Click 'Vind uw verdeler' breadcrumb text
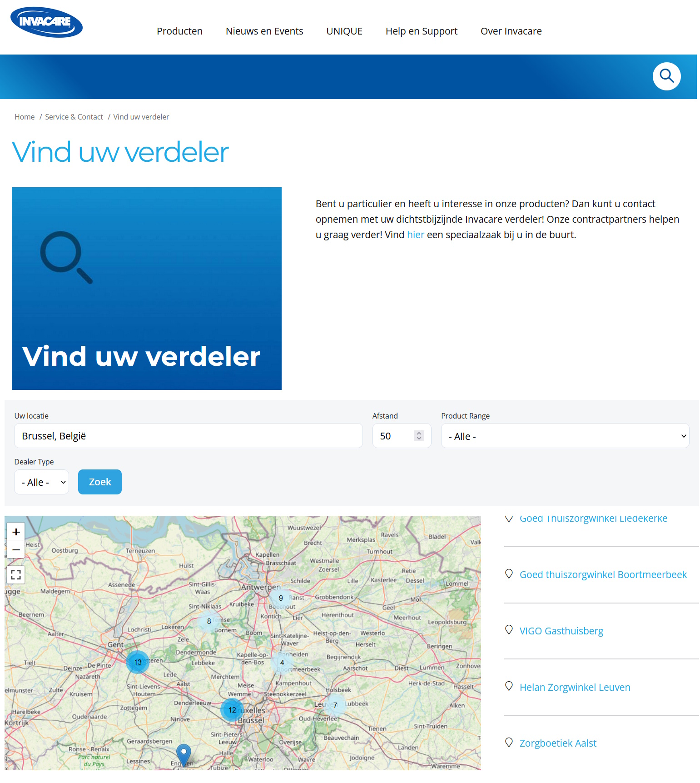 click(141, 117)
